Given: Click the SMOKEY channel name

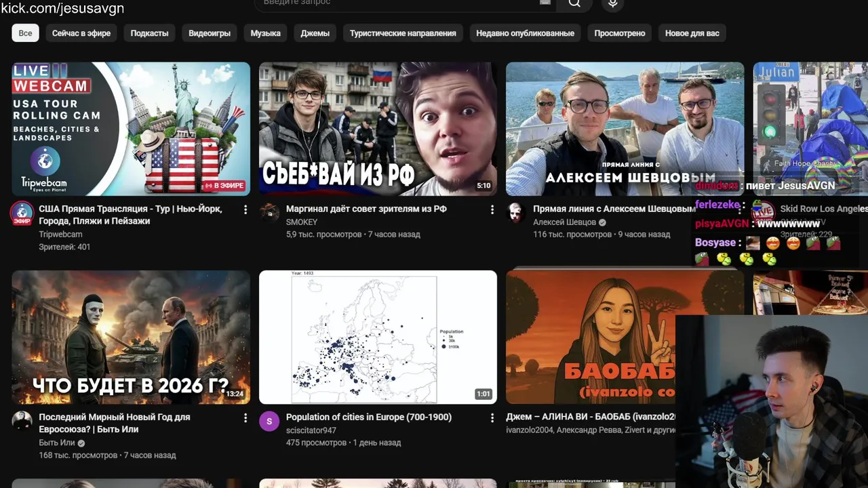Looking at the screenshot, I should pos(302,222).
